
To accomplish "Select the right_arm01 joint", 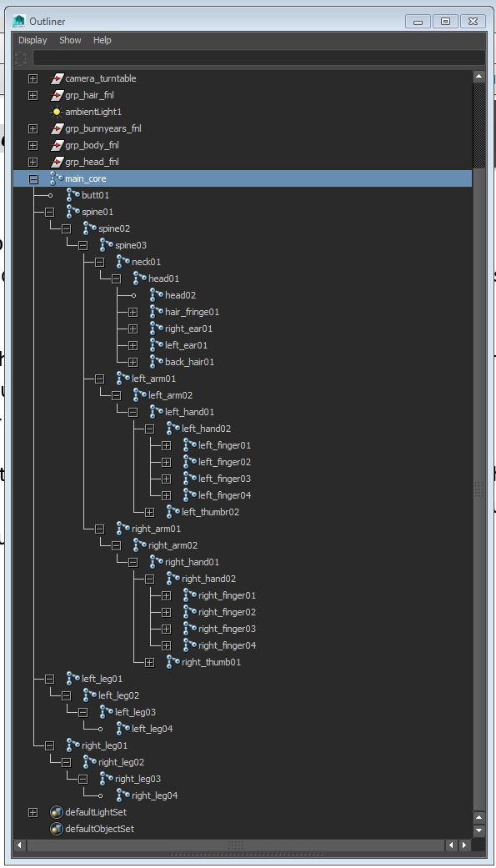I will [156, 529].
